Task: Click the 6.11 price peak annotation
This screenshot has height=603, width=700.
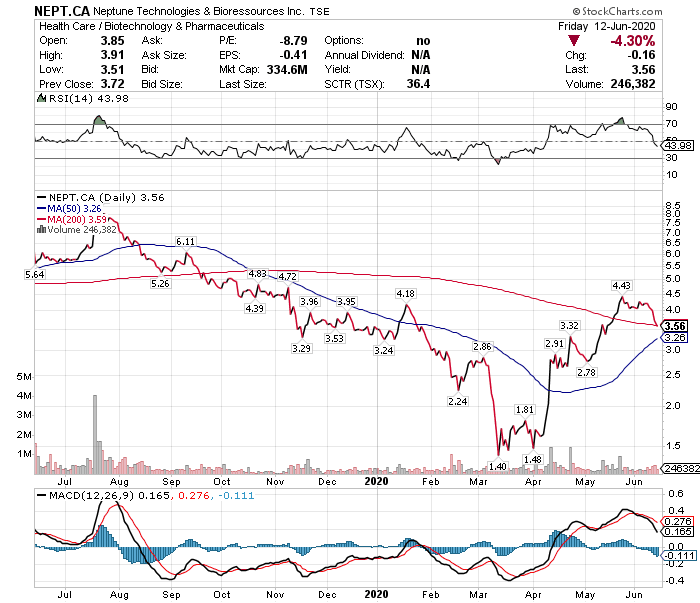Action: 185,242
